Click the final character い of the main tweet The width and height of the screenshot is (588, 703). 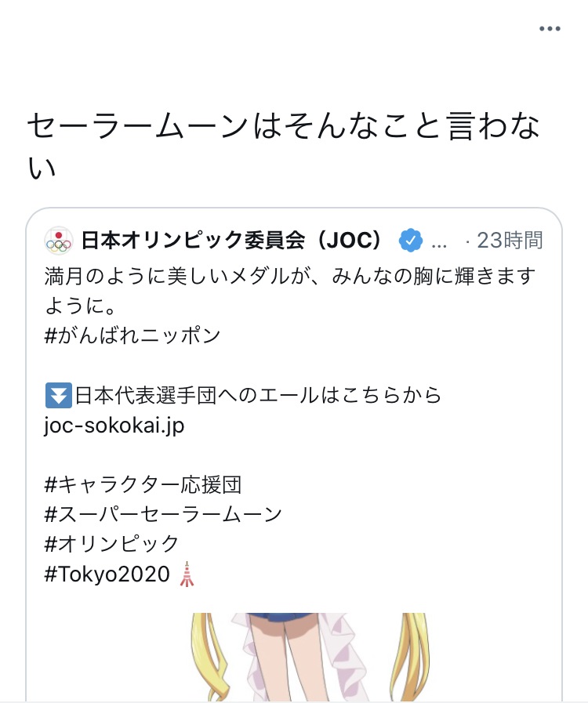(42, 169)
